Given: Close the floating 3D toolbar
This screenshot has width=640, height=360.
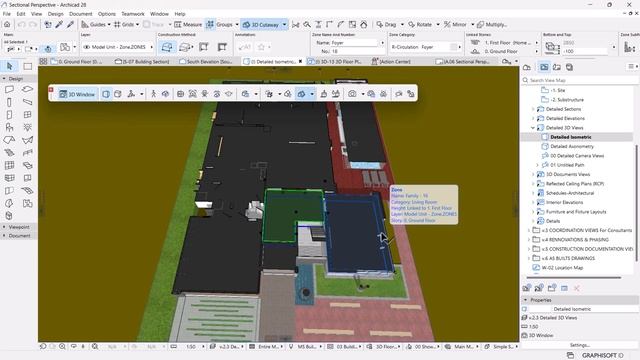Looking at the screenshot, I should click(x=51, y=90).
